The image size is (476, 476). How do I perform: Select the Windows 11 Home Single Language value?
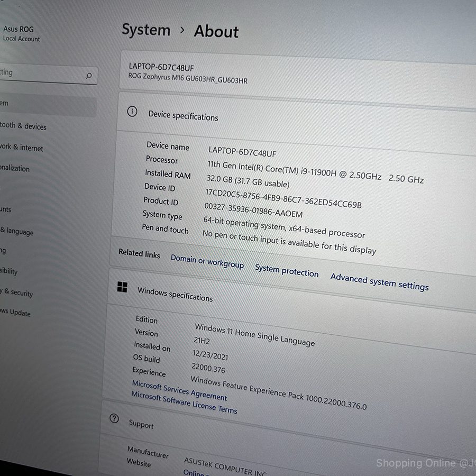coord(255,335)
